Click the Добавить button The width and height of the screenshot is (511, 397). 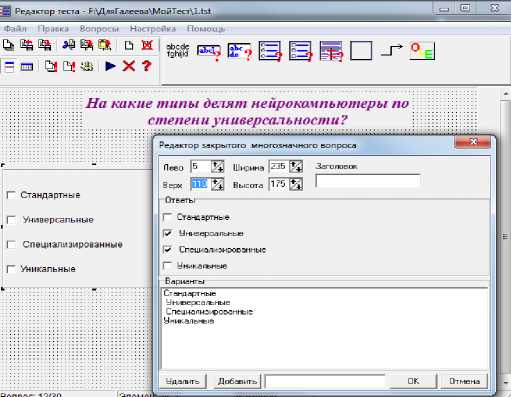tap(237, 381)
